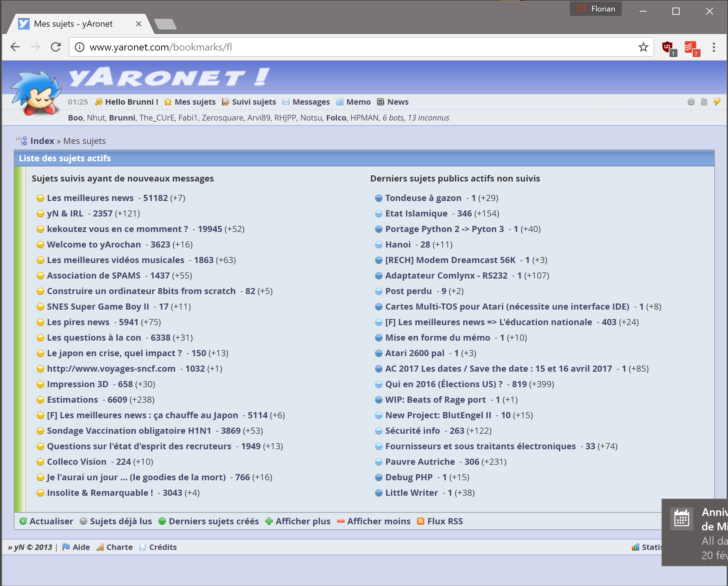The width and height of the screenshot is (728, 586).
Task: Switch to the Mes sujets browser tab
Action: (73, 24)
